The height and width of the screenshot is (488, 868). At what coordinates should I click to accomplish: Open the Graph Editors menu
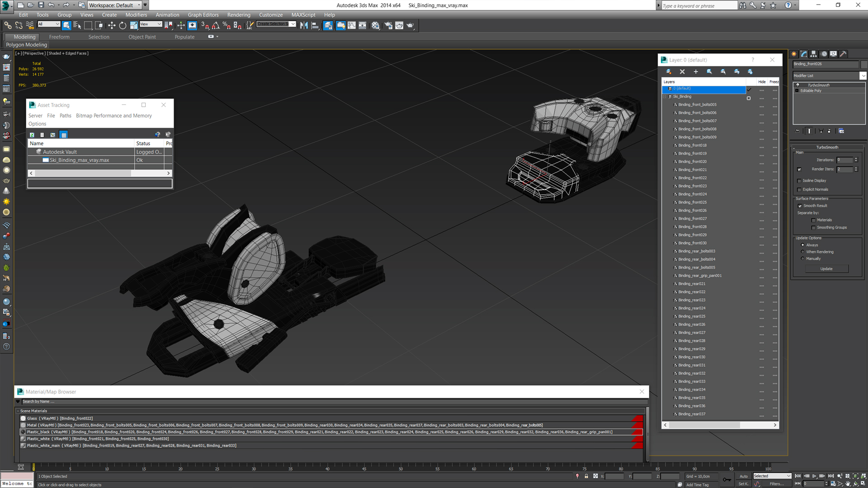203,15
